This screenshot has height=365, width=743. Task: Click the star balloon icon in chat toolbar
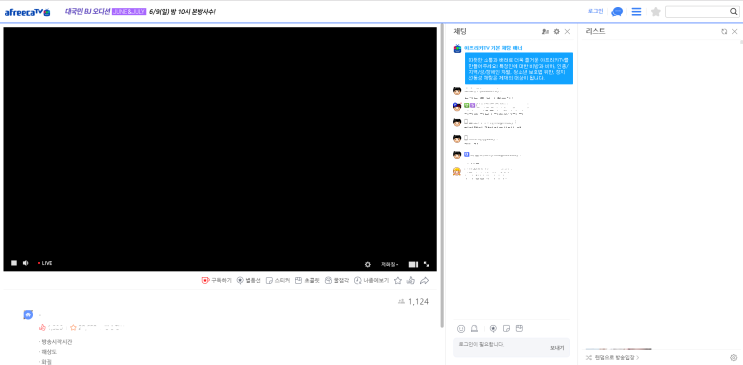tap(493, 328)
